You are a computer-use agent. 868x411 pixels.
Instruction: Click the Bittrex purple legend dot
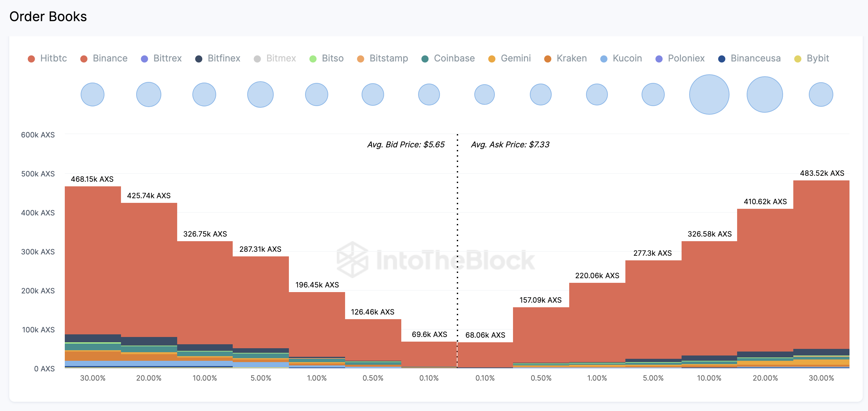pyautogui.click(x=144, y=59)
